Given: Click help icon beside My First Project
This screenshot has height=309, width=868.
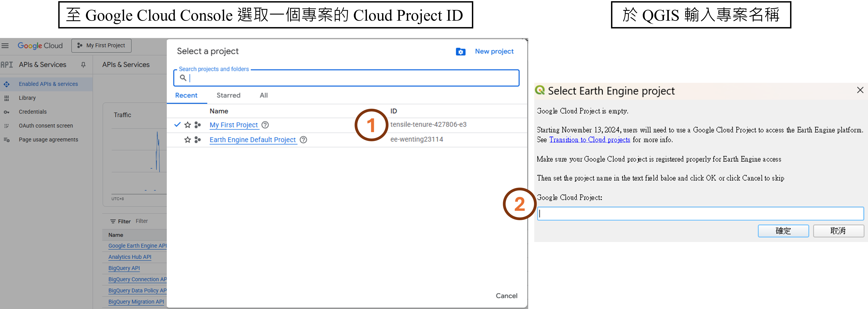Looking at the screenshot, I should [265, 125].
